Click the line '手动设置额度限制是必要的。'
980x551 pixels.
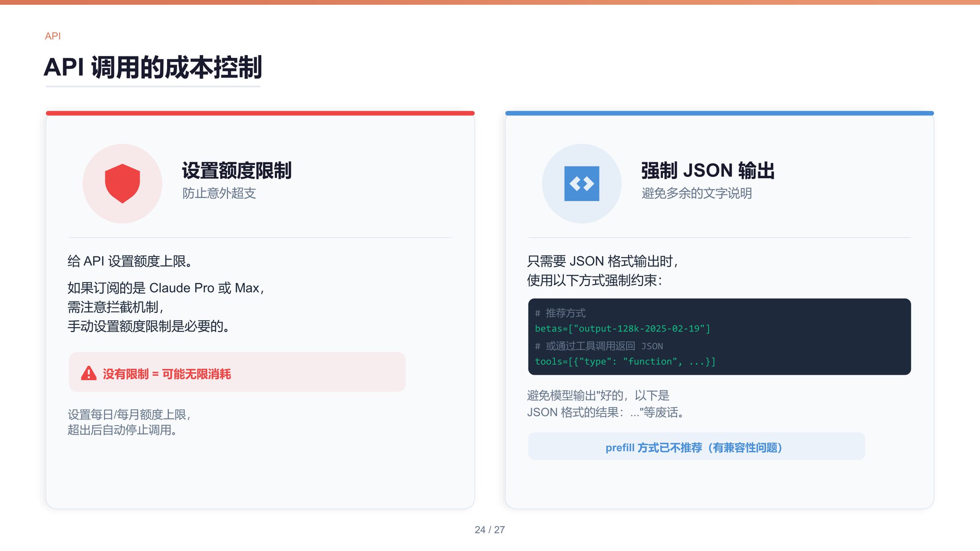[148, 326]
